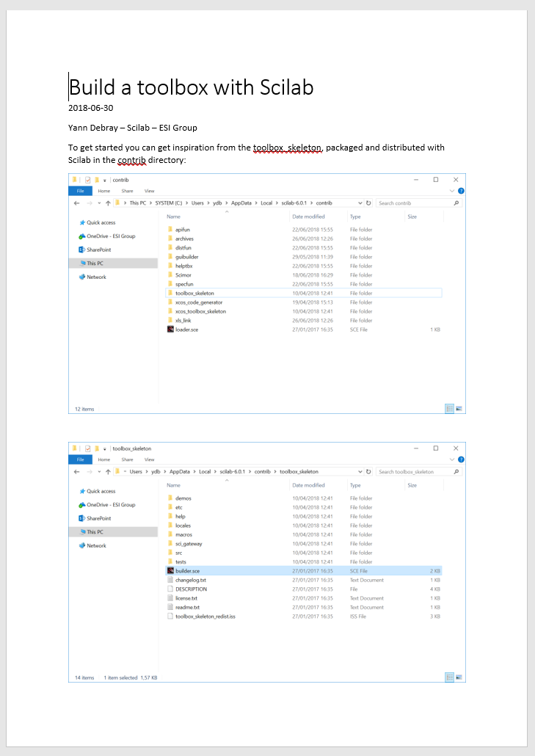Viewport: 535px width, 756px height.
Task: Open the View tab in the toolbox_skeleton window
Action: pyautogui.click(x=149, y=459)
